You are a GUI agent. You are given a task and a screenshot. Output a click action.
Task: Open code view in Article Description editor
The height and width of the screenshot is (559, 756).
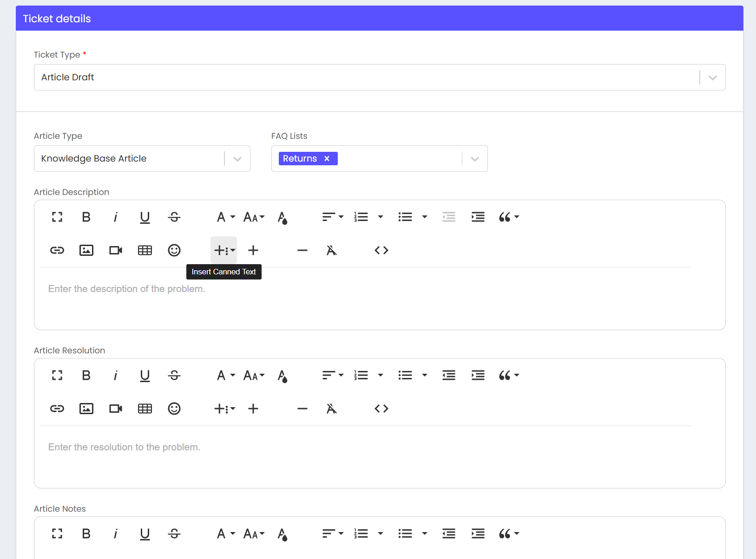pyautogui.click(x=381, y=250)
